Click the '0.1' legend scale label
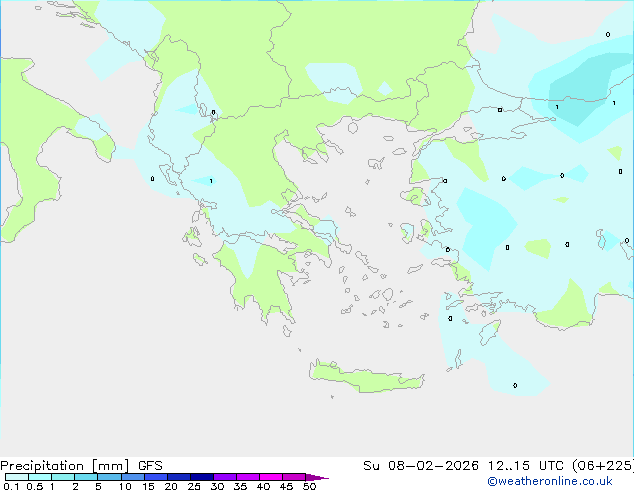The width and height of the screenshot is (634, 490). click(x=11, y=486)
